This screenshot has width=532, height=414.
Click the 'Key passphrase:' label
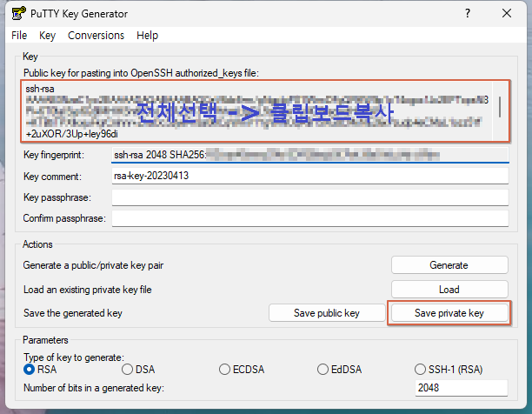tap(57, 197)
